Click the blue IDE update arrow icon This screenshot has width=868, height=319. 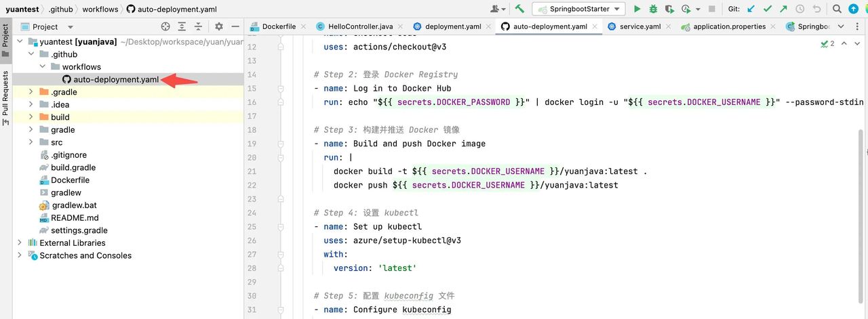pyautogui.click(x=853, y=9)
